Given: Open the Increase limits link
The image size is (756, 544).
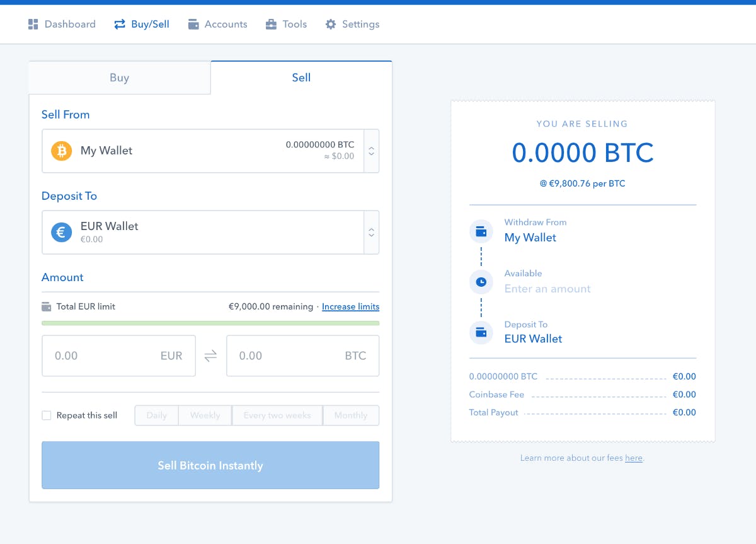Looking at the screenshot, I should point(350,306).
